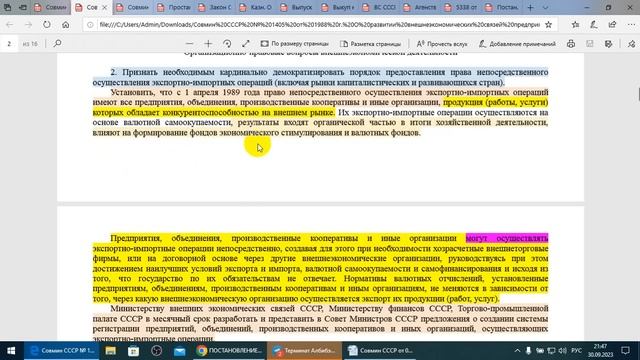Switch to 'Закон С' tab
The height and width of the screenshot is (360, 640).
215,7
